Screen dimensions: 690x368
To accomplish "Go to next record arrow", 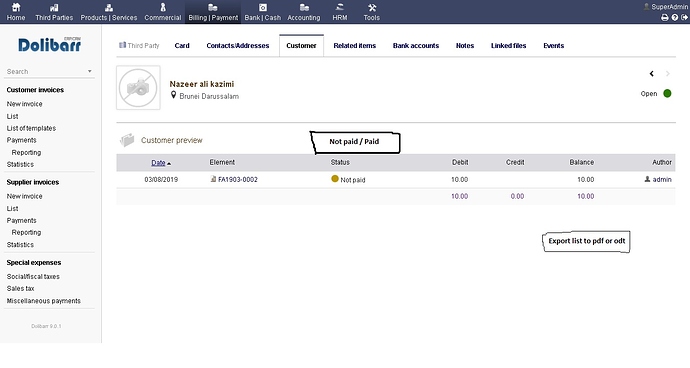I will point(668,74).
